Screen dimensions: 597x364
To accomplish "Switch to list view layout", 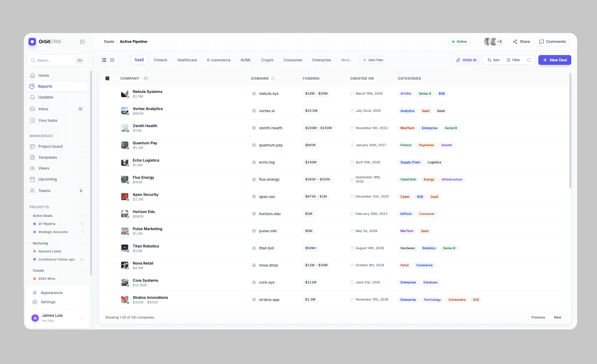I will click(104, 60).
